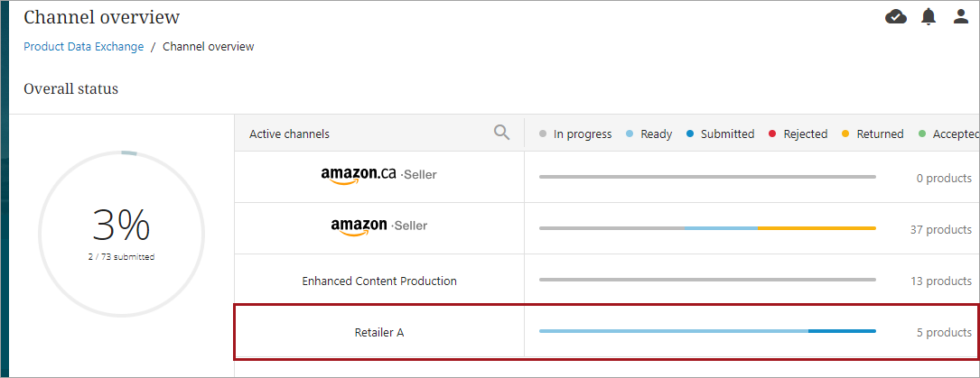Screen dimensions: 980x378
Task: Click the 37 products count
Action: (940, 230)
